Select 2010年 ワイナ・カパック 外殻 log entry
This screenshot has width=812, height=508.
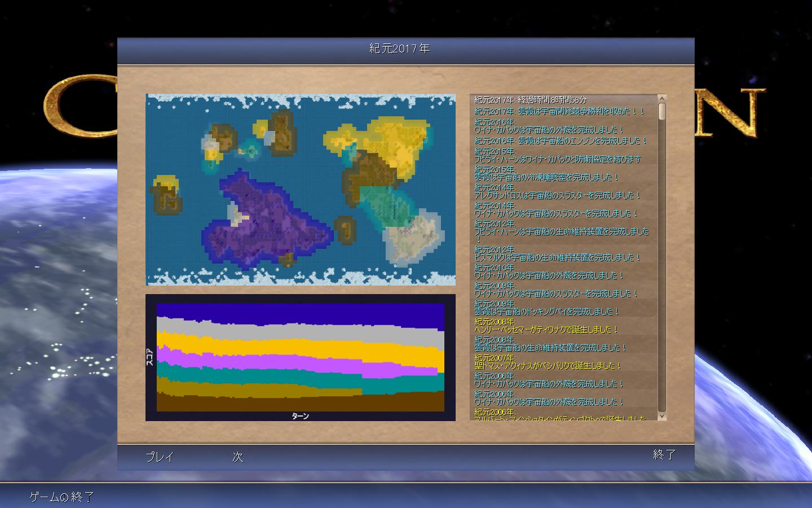pos(564,271)
